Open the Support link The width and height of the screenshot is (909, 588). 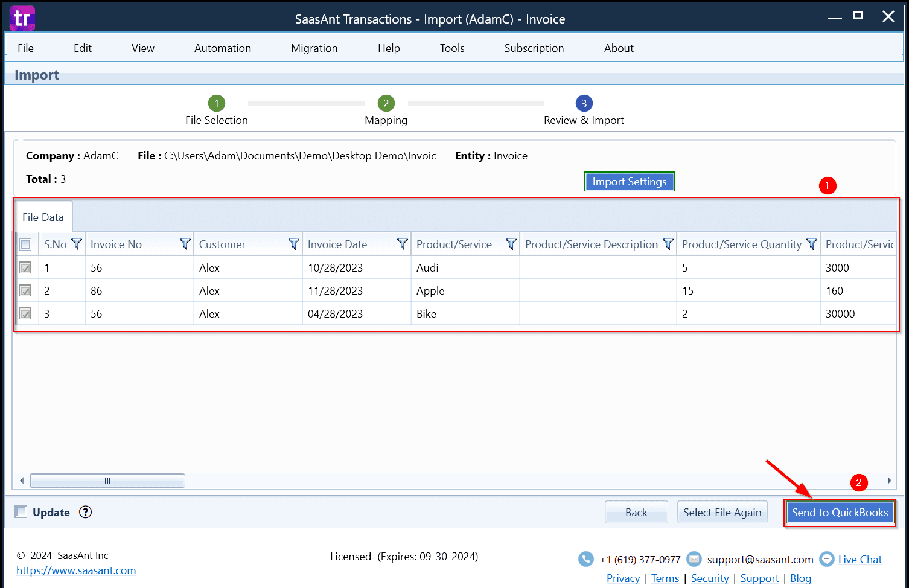pyautogui.click(x=759, y=578)
